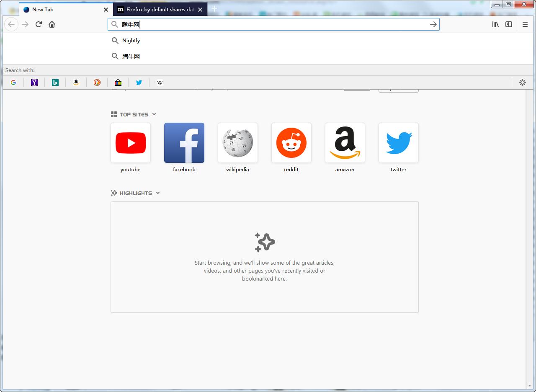Reload the current page
Image resolution: width=536 pixels, height=392 pixels.
39,24
